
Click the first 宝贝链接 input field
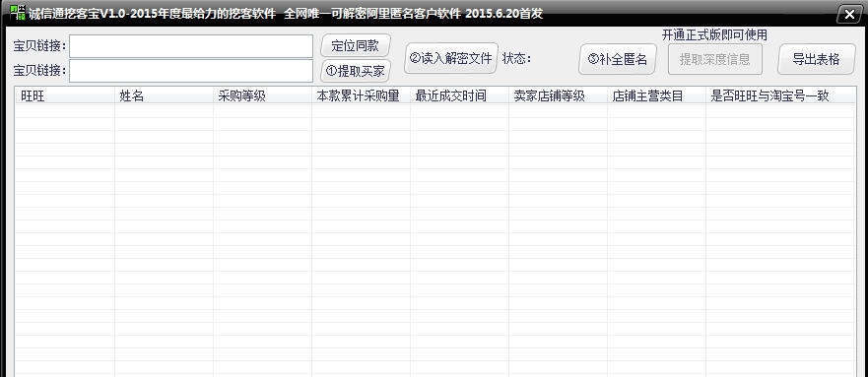[x=191, y=46]
